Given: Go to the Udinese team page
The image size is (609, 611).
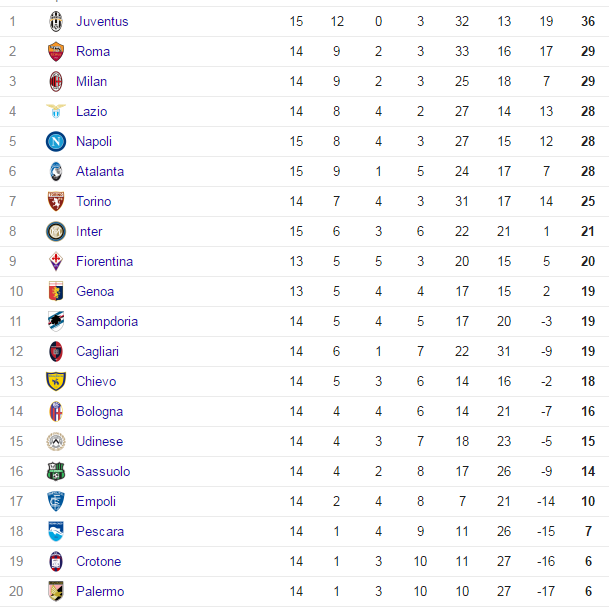Looking at the screenshot, I should [99, 441].
